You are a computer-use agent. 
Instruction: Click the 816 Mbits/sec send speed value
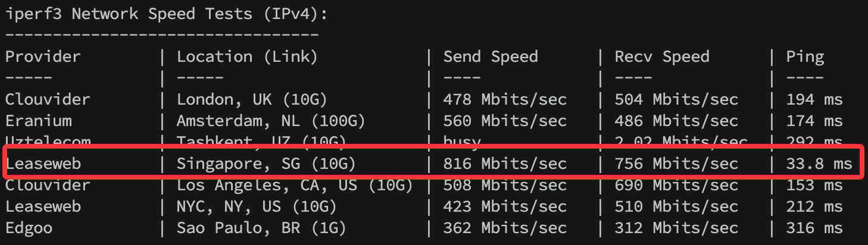[505, 164]
